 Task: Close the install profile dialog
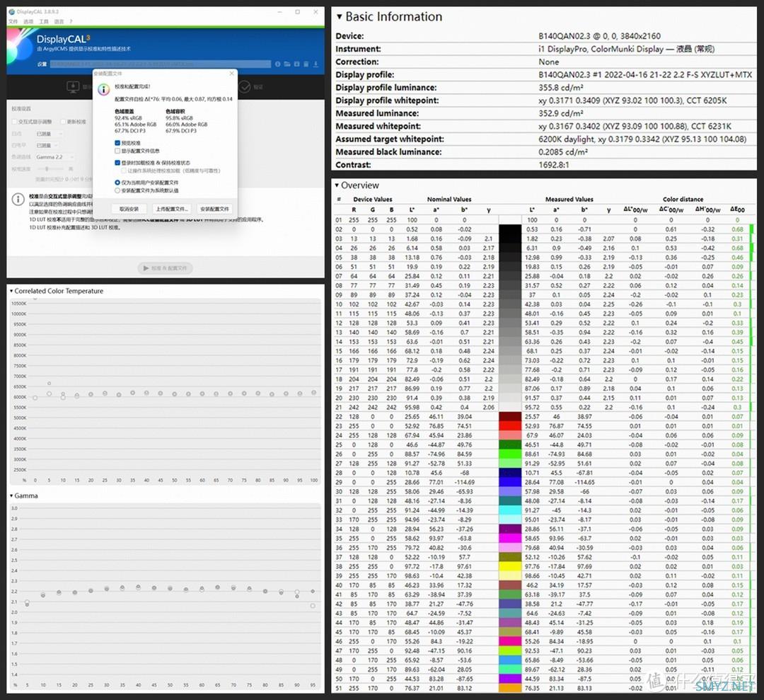point(232,73)
